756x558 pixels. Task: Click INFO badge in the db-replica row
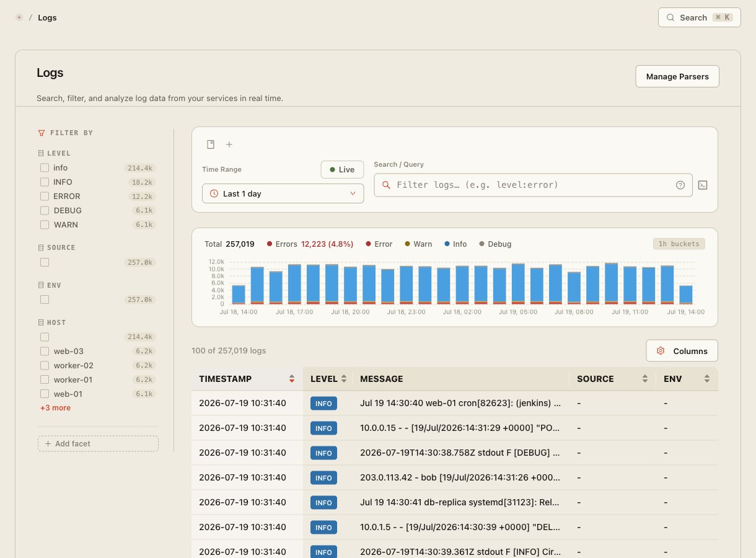[323, 503]
